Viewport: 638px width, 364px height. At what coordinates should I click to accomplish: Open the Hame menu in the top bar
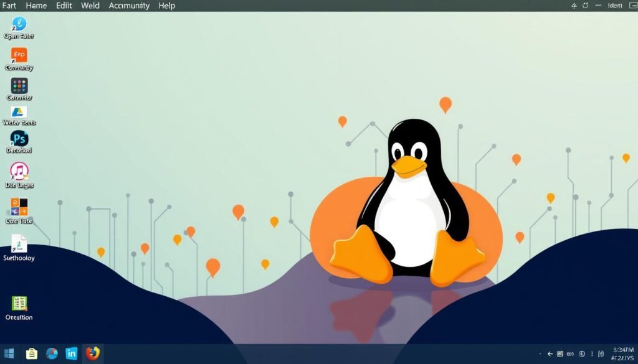pyautogui.click(x=36, y=6)
